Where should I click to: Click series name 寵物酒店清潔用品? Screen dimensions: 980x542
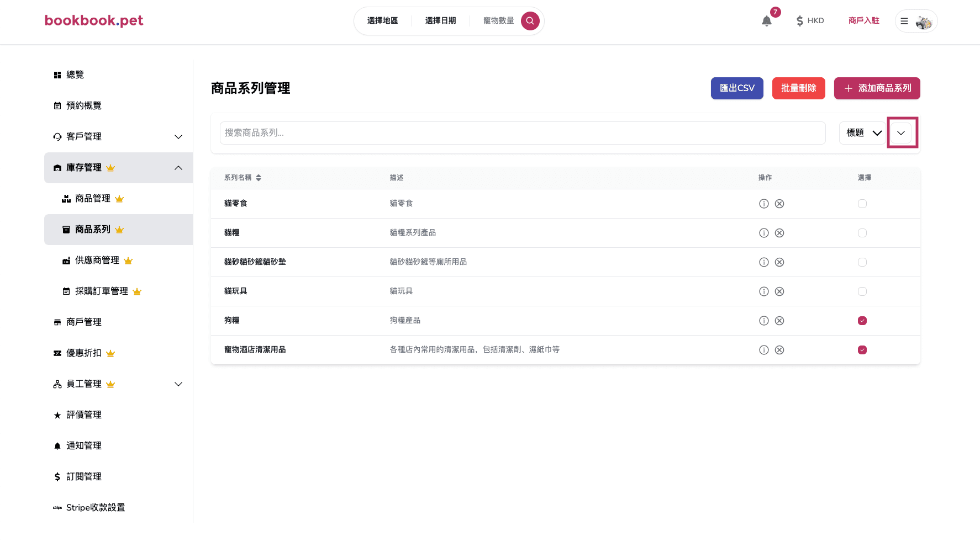[x=255, y=350]
